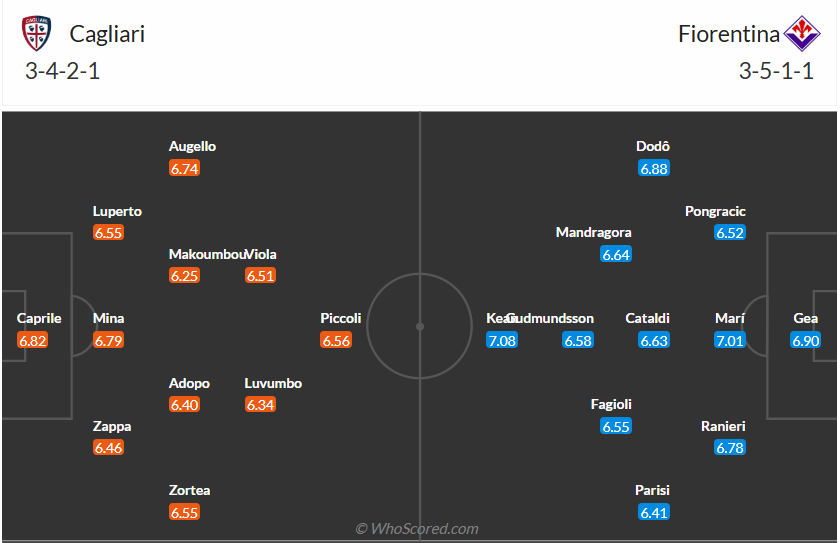Select Cagliari's 3-4-2-1 formation text
The image size is (840, 543).
(x=62, y=71)
